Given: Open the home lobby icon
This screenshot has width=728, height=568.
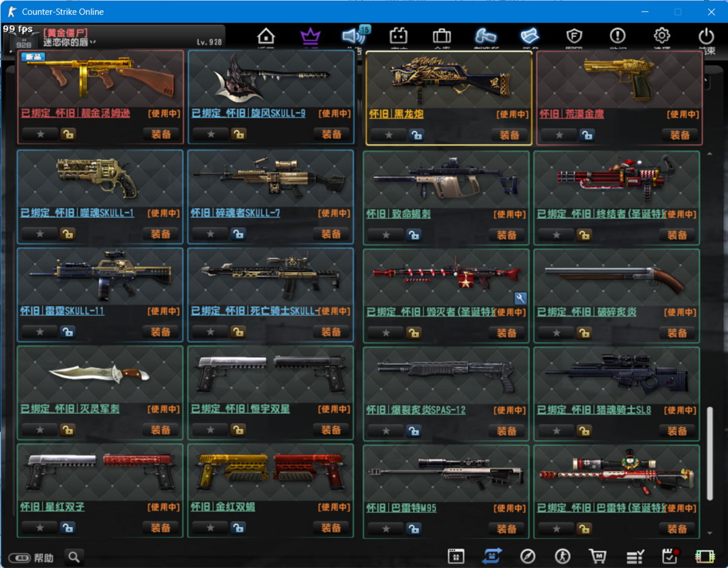Looking at the screenshot, I should pos(266,36).
